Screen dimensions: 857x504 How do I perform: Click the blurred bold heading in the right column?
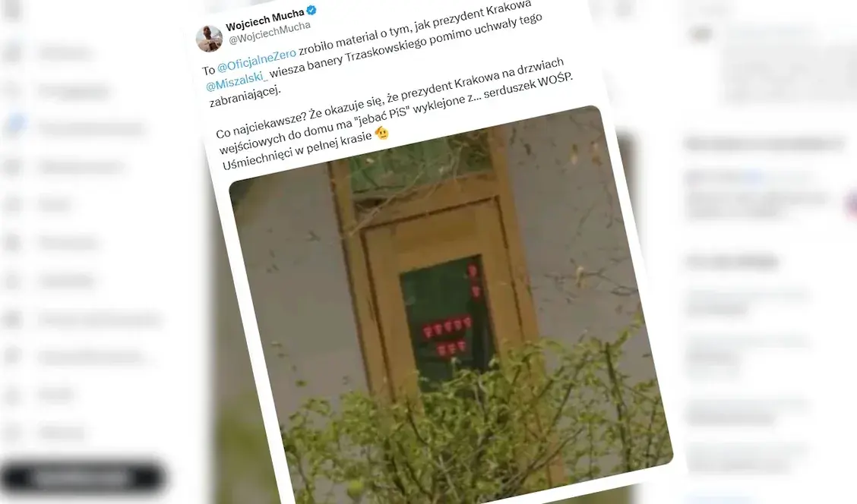pos(764,144)
